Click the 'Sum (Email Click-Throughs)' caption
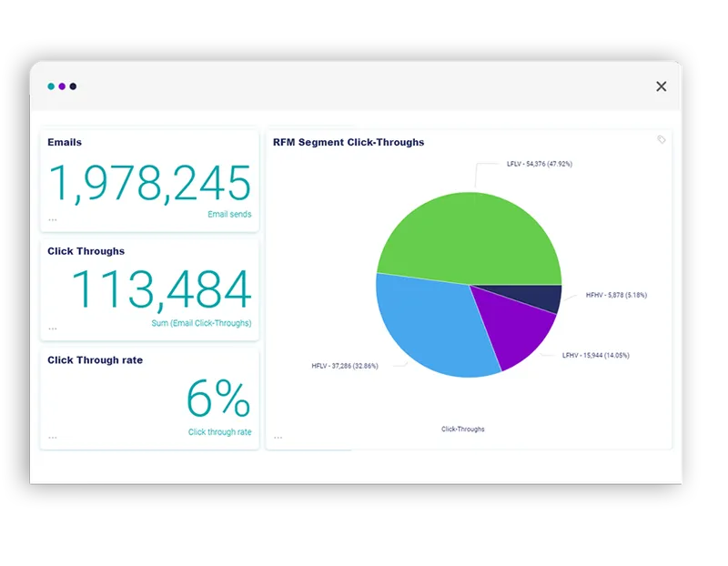 [201, 323]
